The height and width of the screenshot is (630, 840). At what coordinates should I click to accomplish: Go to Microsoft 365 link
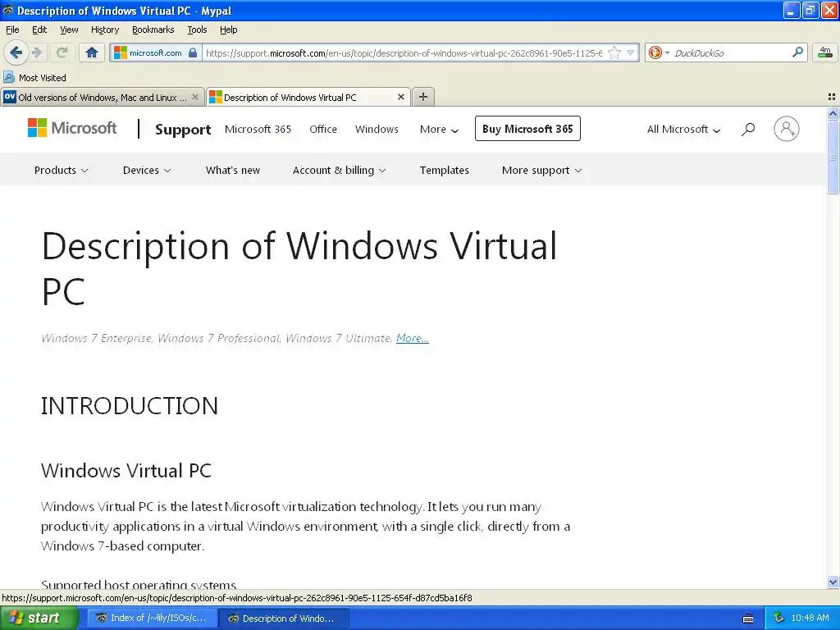(x=258, y=129)
